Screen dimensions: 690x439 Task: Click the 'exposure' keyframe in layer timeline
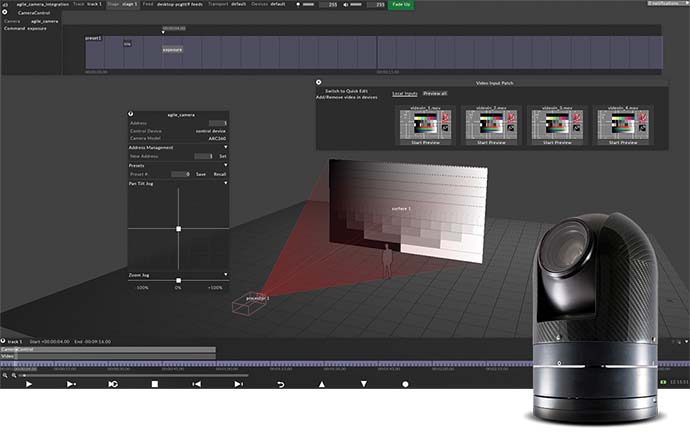click(x=172, y=50)
